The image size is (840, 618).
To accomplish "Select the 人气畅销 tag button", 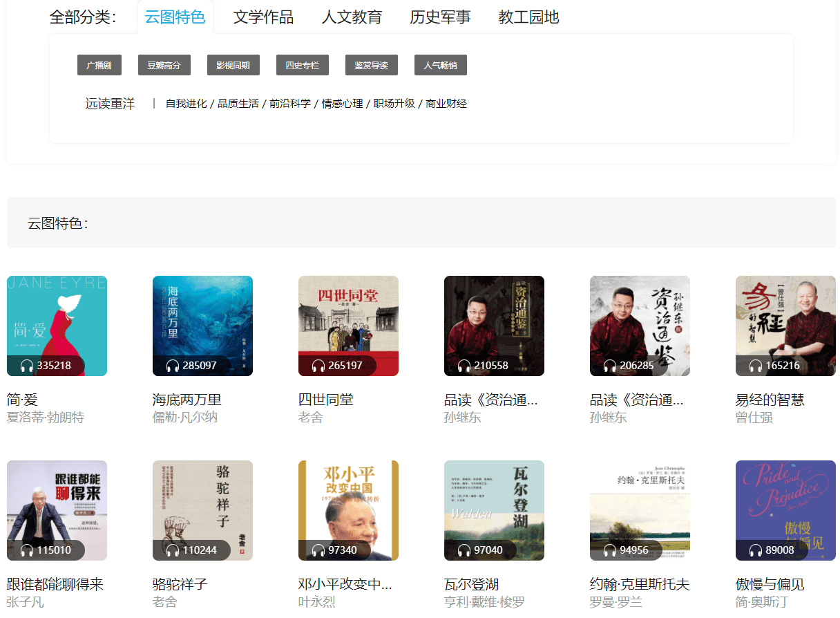I will pyautogui.click(x=441, y=66).
